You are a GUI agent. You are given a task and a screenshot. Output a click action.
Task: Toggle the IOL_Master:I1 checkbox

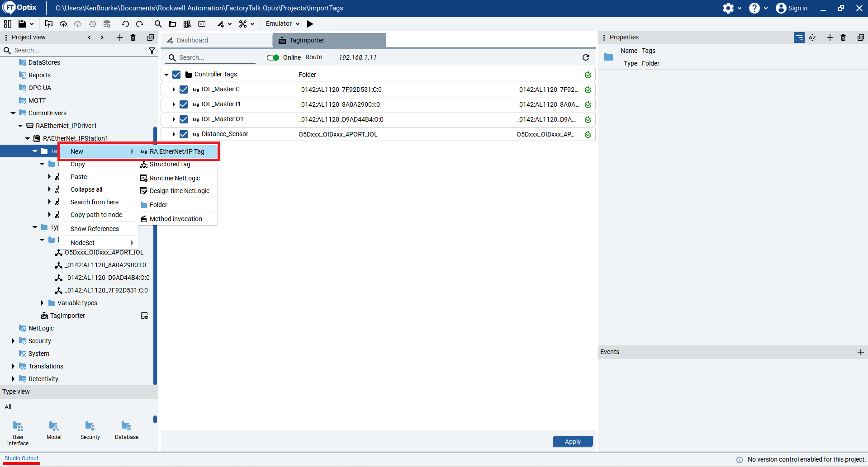(184, 104)
